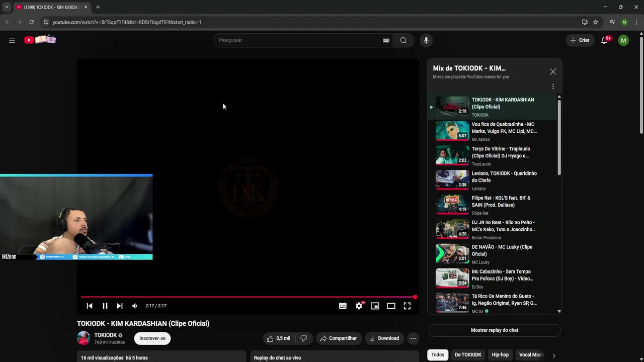Open player settings gear
This screenshot has width=644, height=362.
click(359, 306)
